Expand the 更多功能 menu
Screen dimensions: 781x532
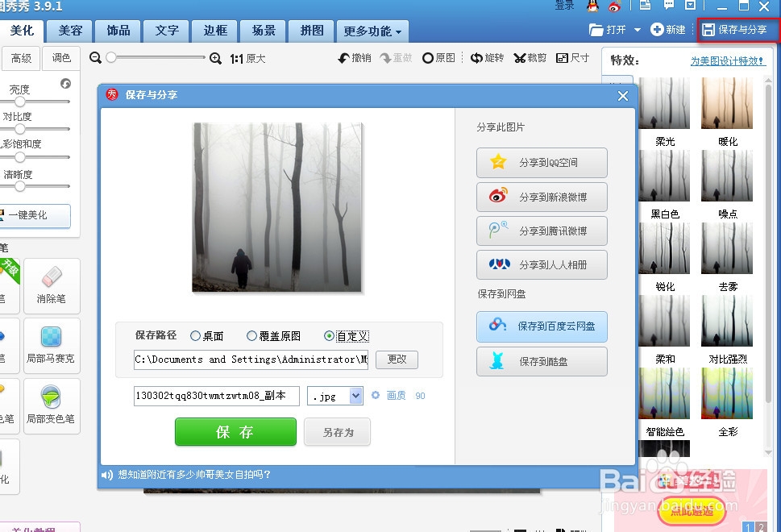coord(372,31)
